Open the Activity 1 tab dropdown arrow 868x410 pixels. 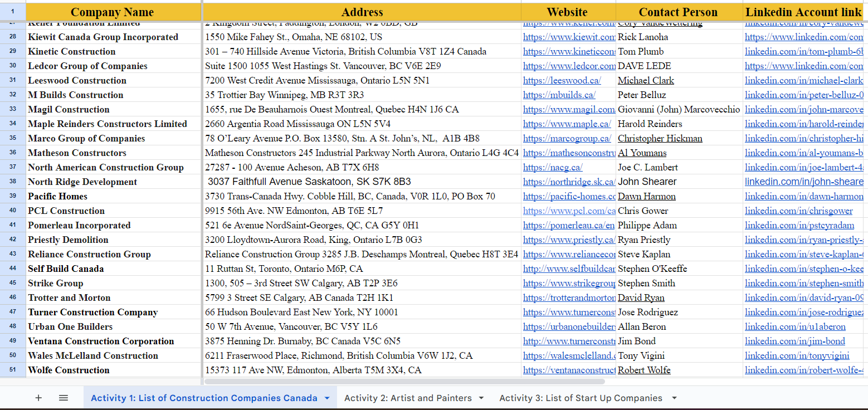pyautogui.click(x=327, y=398)
